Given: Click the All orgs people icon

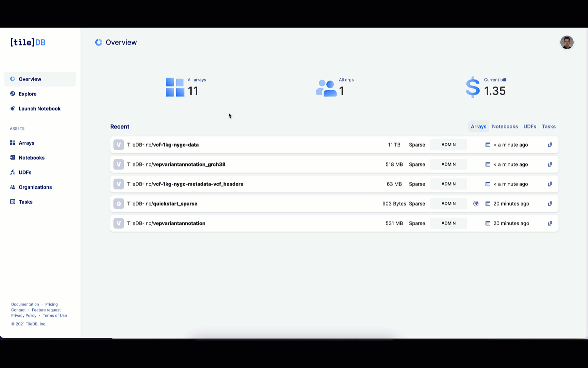Looking at the screenshot, I should click(326, 88).
